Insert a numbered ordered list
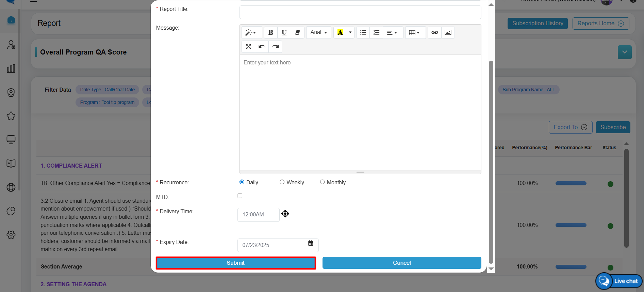This screenshot has height=292, width=644. [376, 32]
